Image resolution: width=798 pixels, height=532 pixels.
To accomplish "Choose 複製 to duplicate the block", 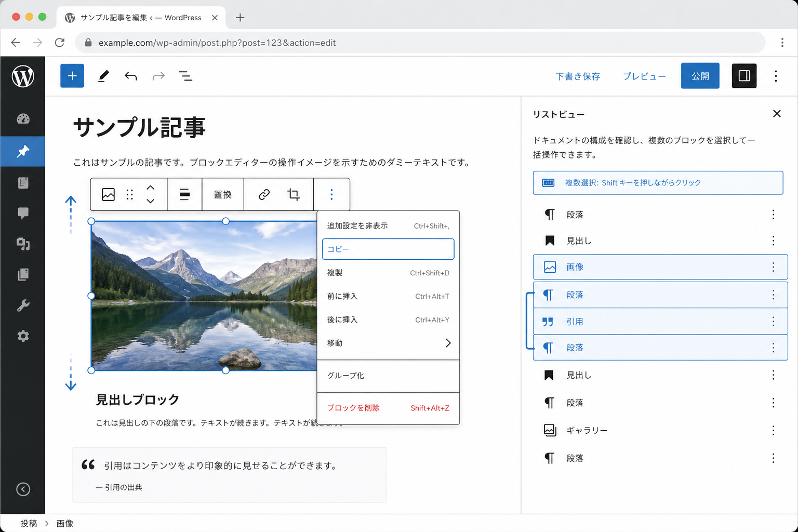I will coord(388,273).
